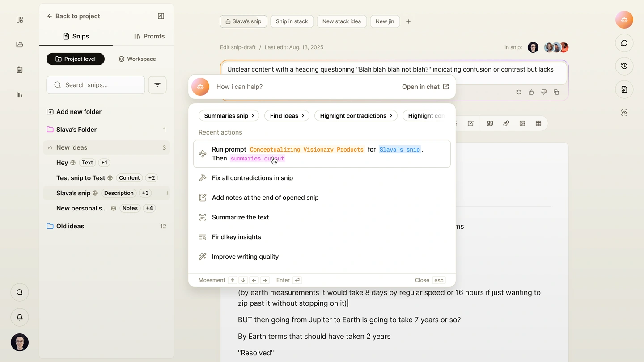Expand Slava's Folder
This screenshot has width=644, height=362.
click(x=106, y=130)
